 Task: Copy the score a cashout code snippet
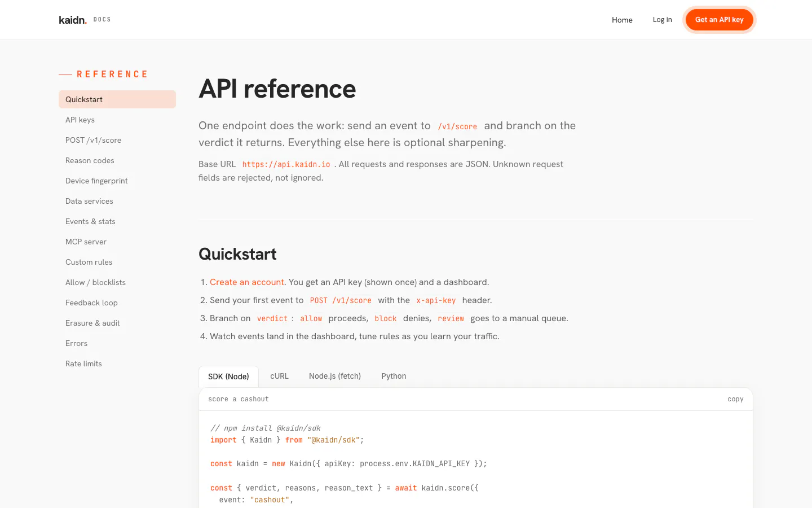[x=735, y=399]
